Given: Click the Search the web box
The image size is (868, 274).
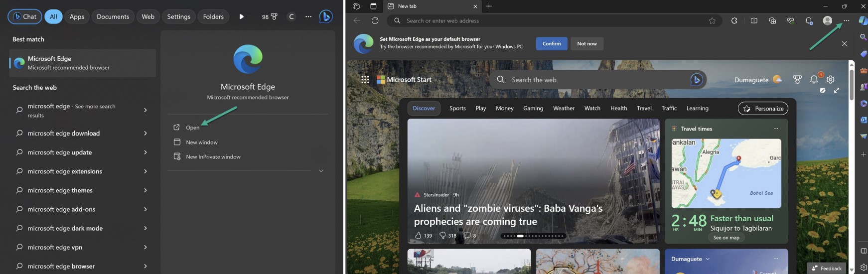Looking at the screenshot, I should 597,80.
